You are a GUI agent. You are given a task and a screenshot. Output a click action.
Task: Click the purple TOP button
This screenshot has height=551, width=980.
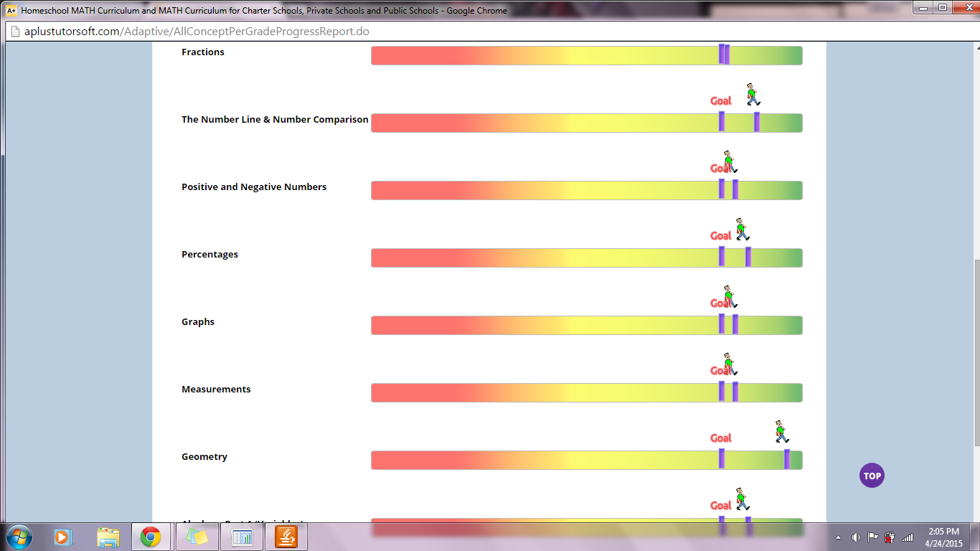click(x=872, y=476)
